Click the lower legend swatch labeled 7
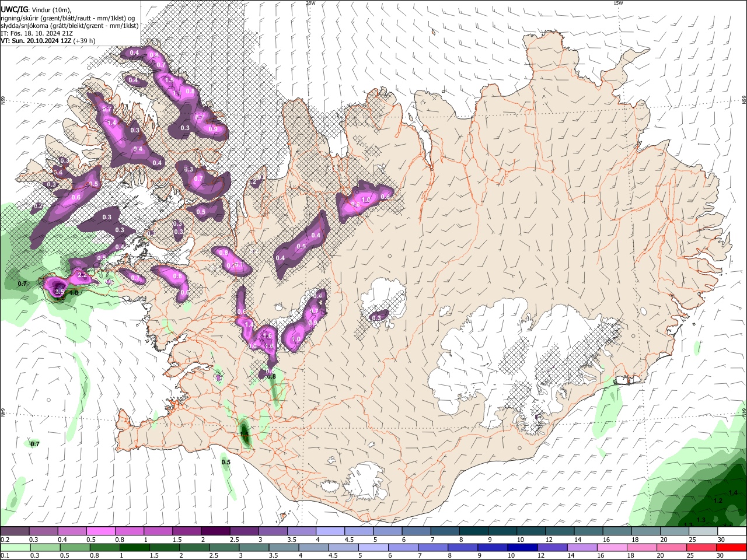Image resolution: width=747 pixels, height=560 pixels. [x=433, y=547]
